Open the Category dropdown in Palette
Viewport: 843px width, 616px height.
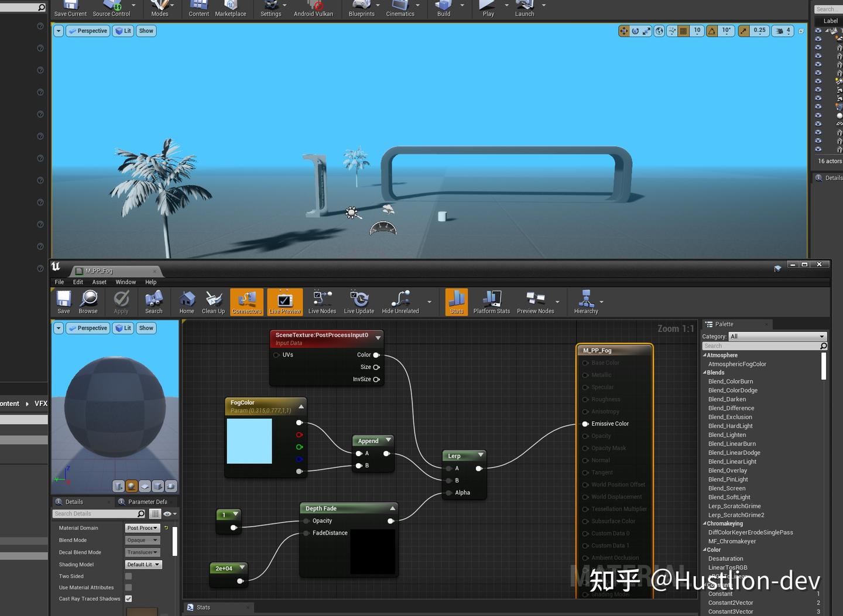(776, 336)
